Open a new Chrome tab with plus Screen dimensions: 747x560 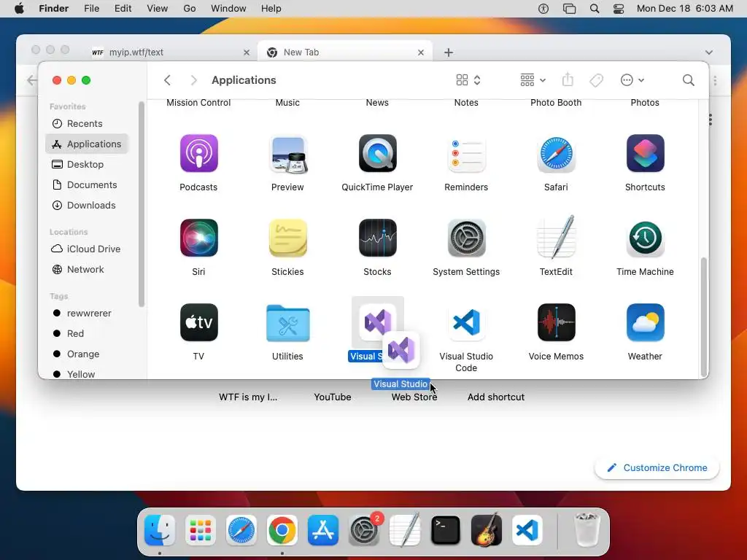pyautogui.click(x=449, y=52)
